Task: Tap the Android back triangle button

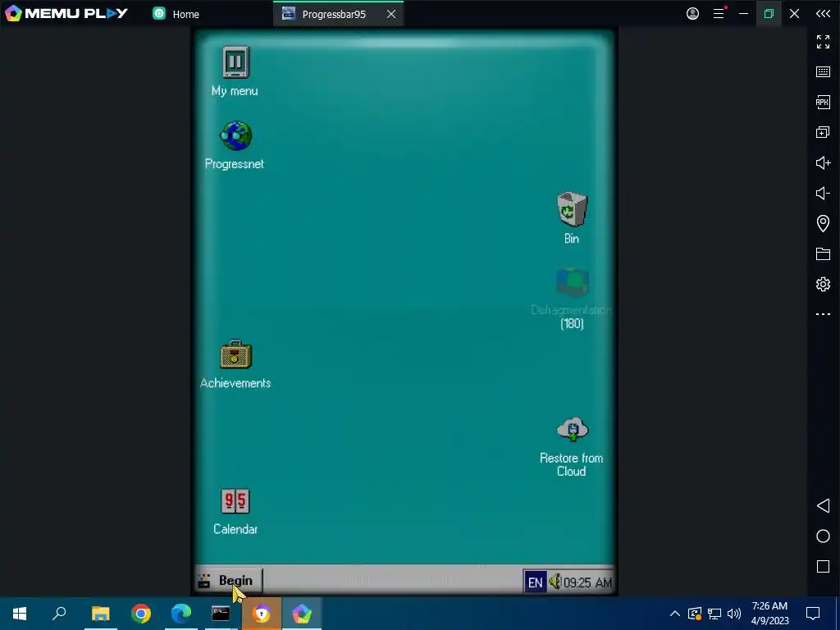Action: 823,505
